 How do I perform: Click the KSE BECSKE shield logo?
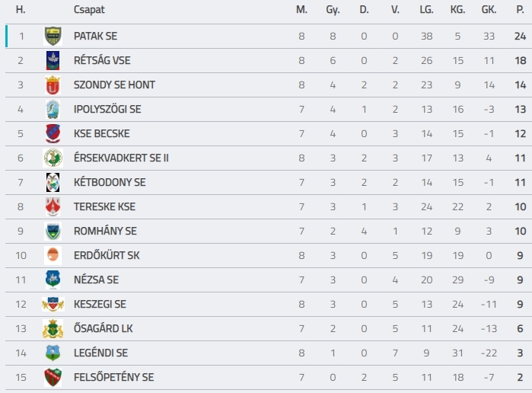click(53, 134)
